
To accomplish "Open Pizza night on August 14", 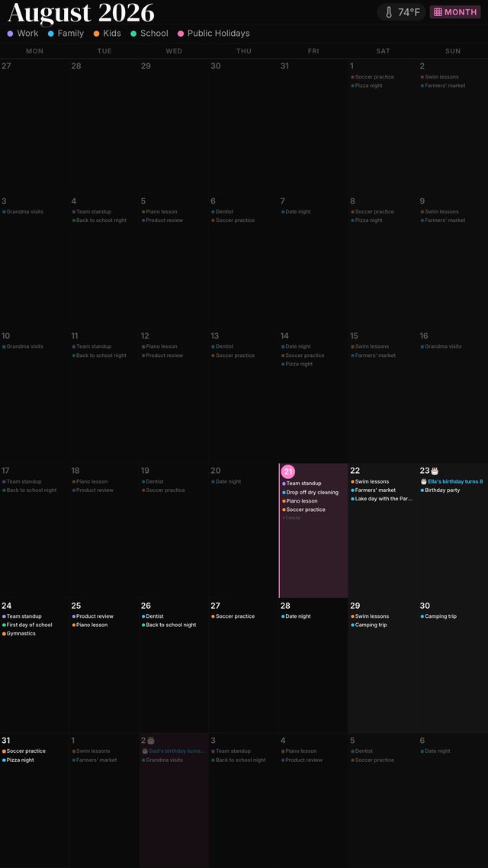I will (x=297, y=365).
